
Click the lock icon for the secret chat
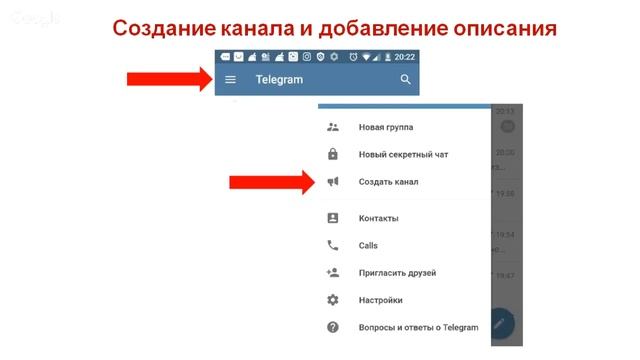[x=333, y=154]
